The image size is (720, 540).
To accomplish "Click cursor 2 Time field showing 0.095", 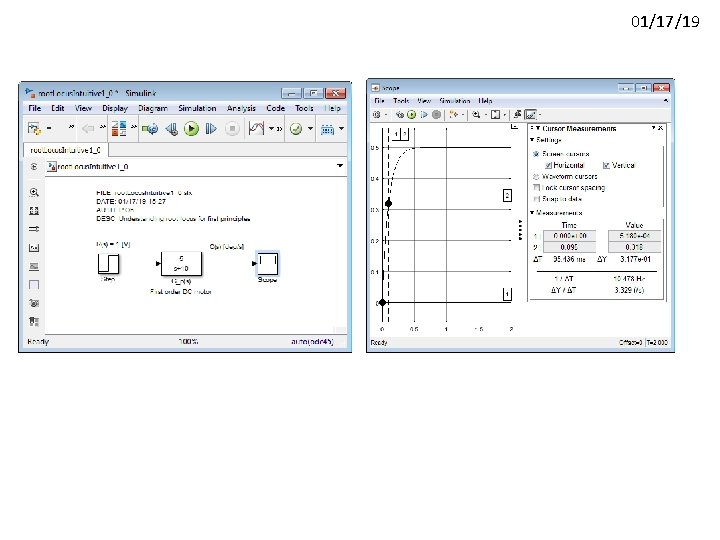I will point(569,247).
